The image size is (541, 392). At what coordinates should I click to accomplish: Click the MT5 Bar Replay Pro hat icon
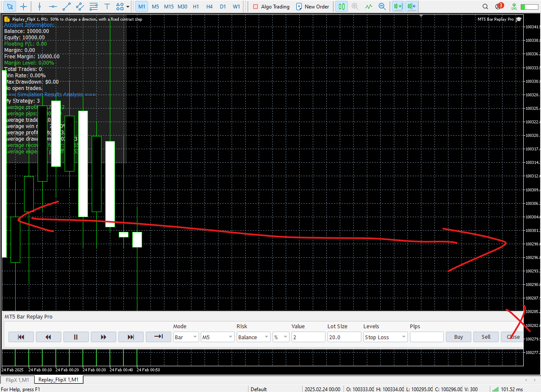(519, 19)
